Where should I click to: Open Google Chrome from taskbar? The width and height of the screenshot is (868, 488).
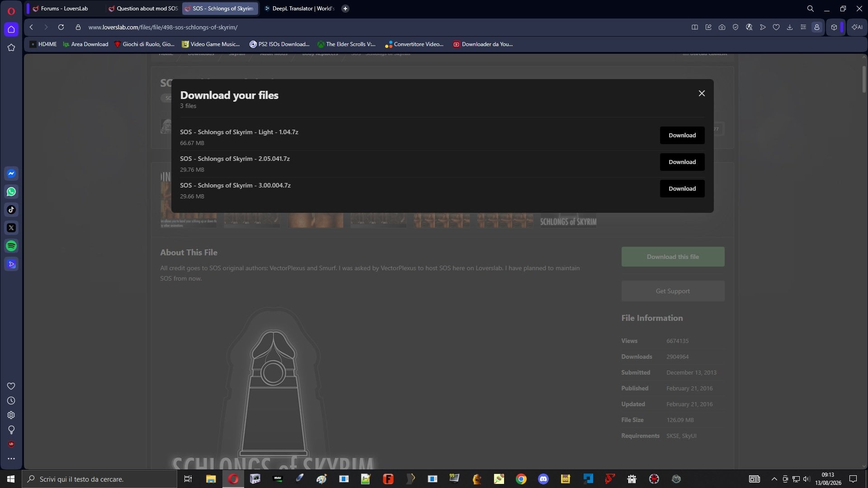(x=521, y=479)
